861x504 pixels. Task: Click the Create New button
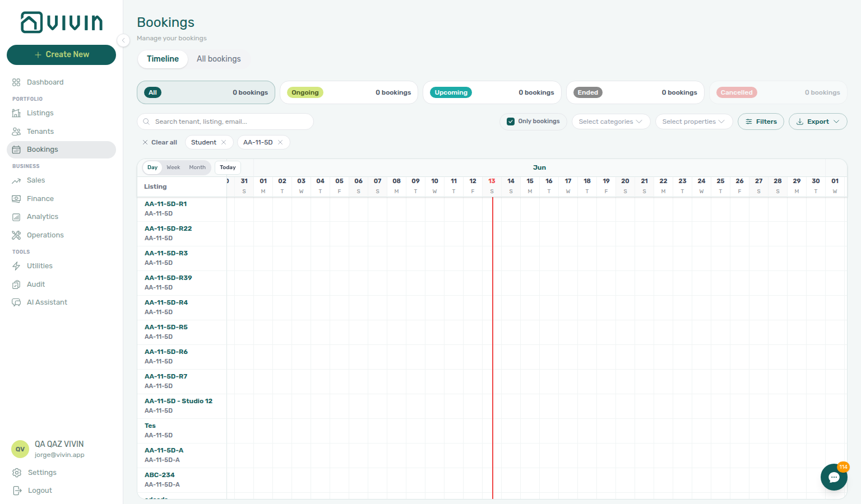[61, 55]
